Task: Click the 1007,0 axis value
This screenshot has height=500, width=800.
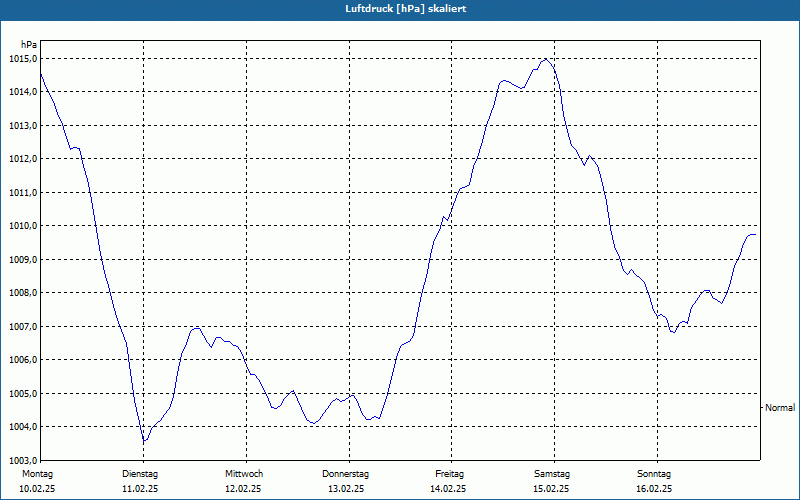Action: pyautogui.click(x=23, y=326)
